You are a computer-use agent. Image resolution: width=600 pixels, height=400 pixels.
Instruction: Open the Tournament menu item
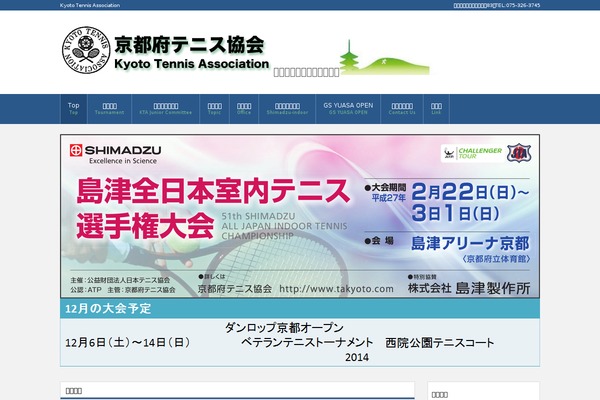[x=110, y=109]
